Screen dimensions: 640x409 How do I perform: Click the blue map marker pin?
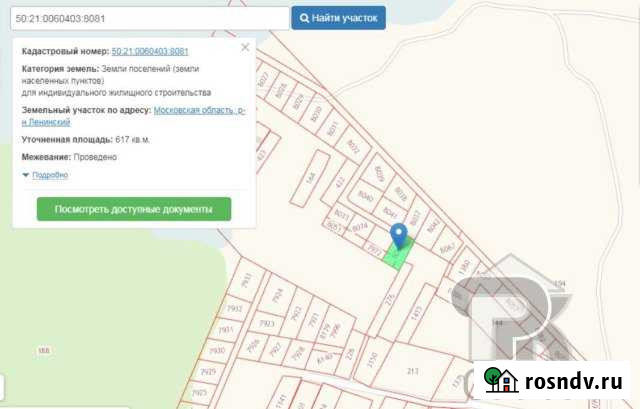(400, 237)
